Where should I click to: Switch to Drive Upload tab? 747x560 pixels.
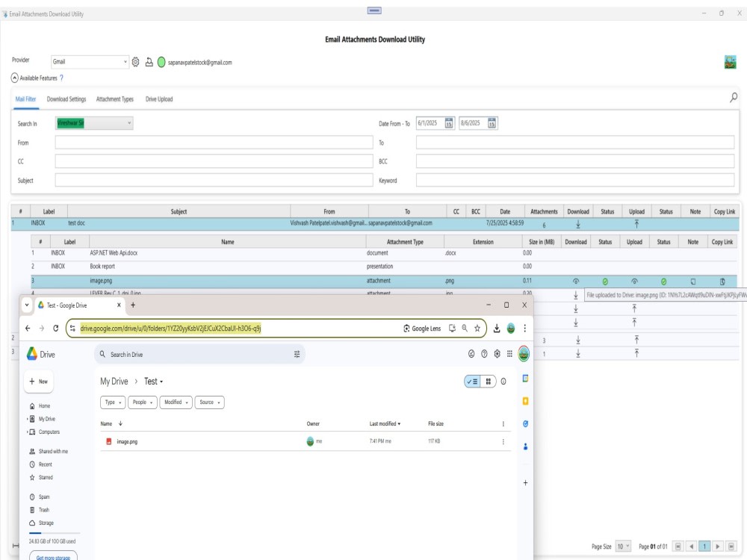159,99
